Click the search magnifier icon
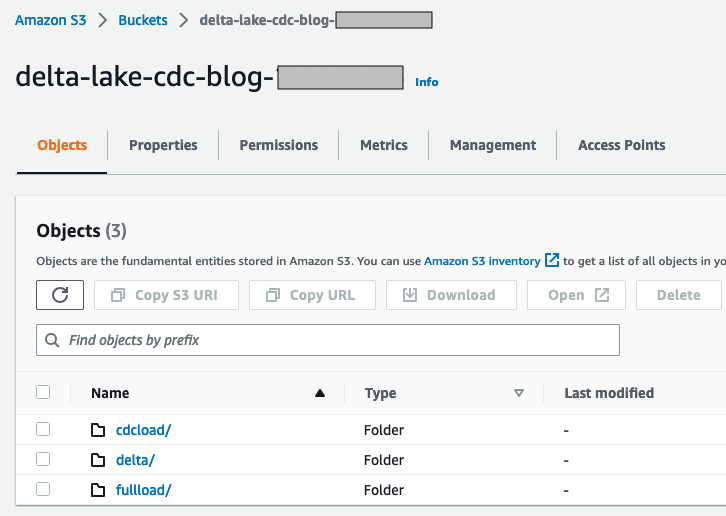Screen dimensions: 726x516 tap(53, 341)
